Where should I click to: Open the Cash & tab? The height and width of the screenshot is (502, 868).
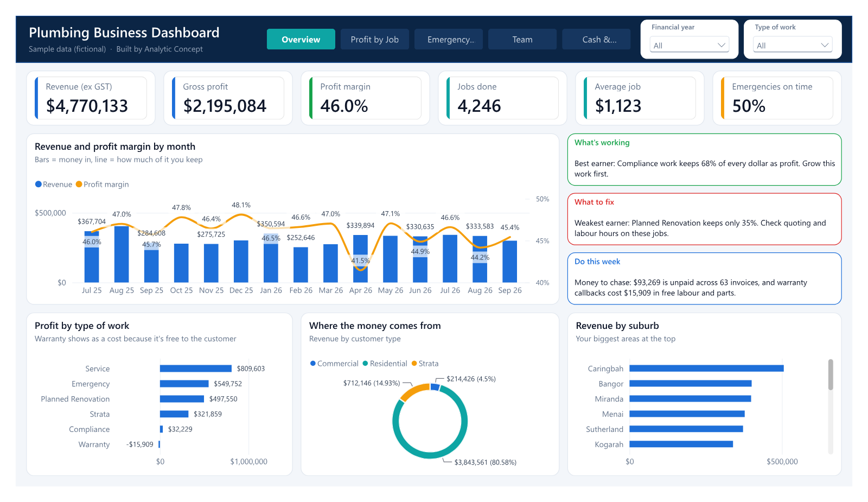[596, 39]
